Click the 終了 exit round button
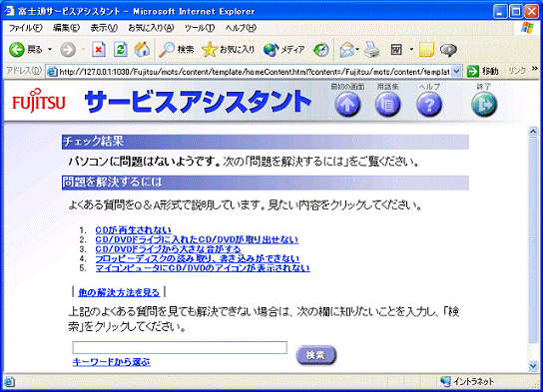 [x=484, y=104]
